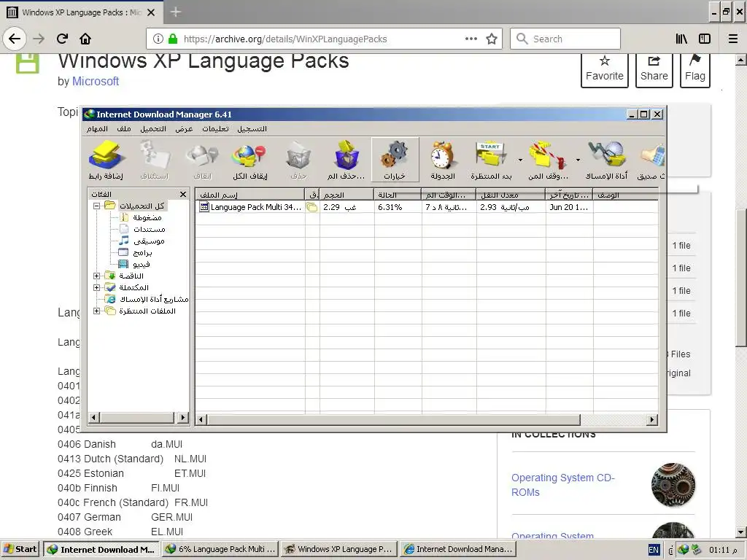Click the Flag button on archive.org
Viewport: 747px width, 560px height.
[x=695, y=69]
